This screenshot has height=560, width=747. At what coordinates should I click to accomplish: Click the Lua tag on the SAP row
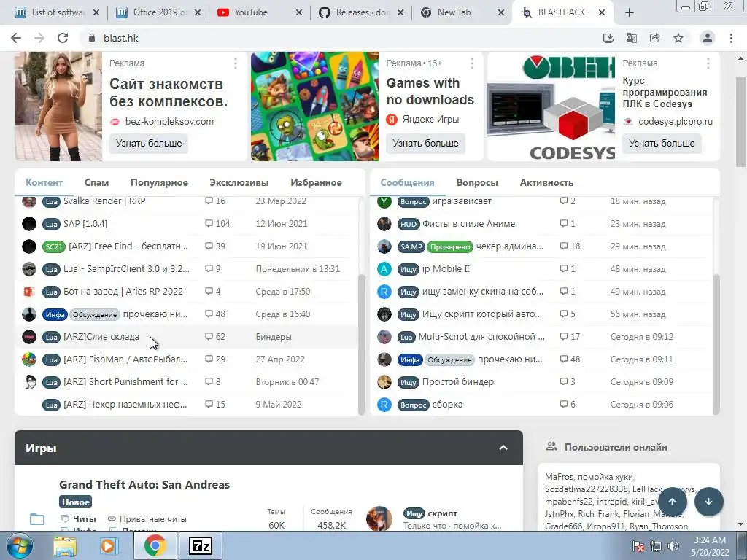tap(51, 224)
